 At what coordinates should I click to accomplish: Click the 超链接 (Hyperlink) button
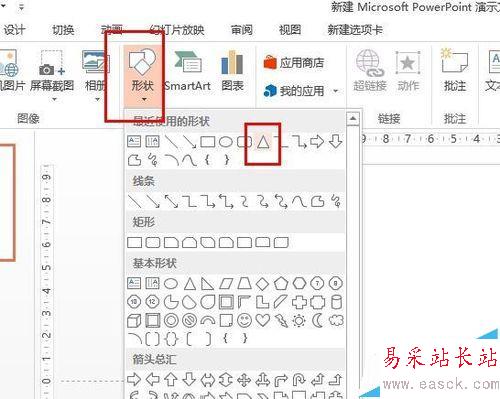pyautogui.click(x=370, y=71)
